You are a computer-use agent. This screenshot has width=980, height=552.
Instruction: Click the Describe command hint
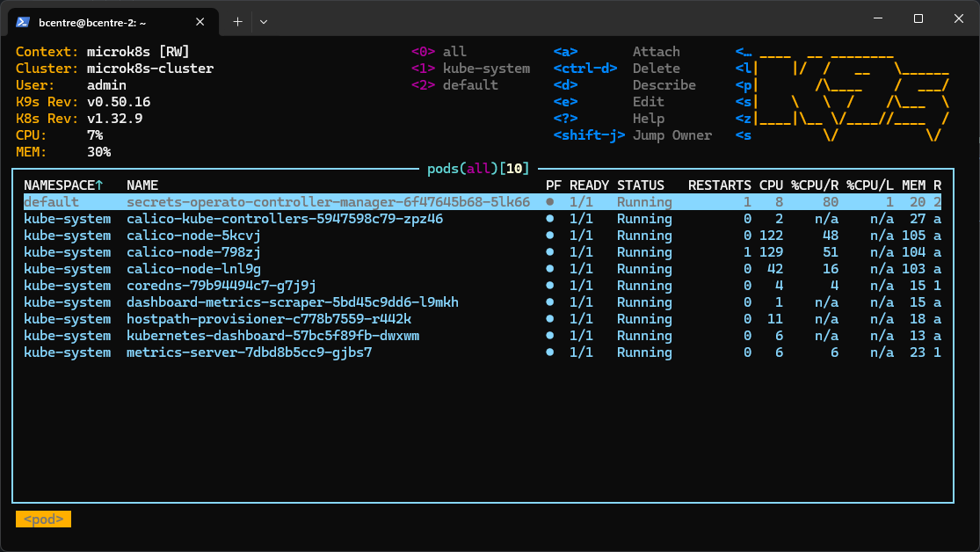click(664, 85)
